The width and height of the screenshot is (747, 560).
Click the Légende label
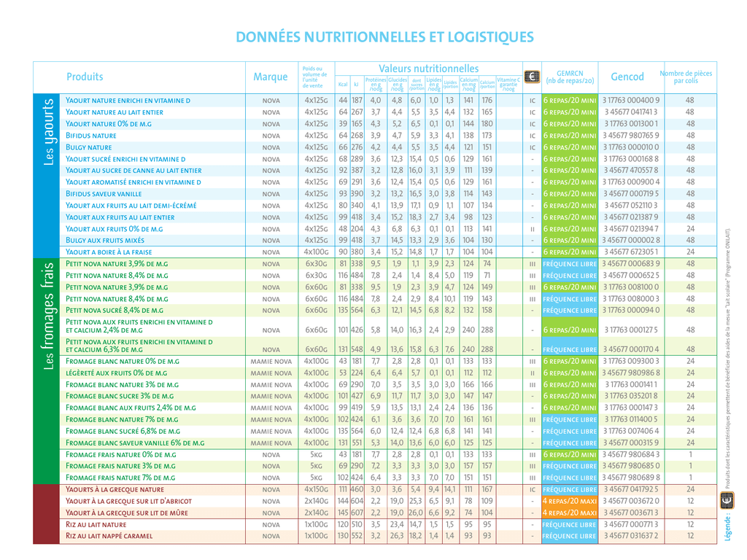(727, 527)
